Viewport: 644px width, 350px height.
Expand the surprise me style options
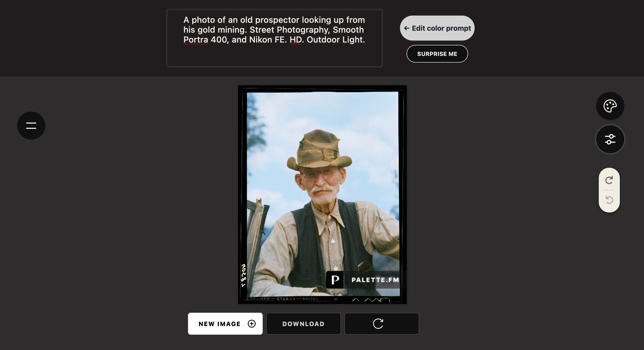437,54
